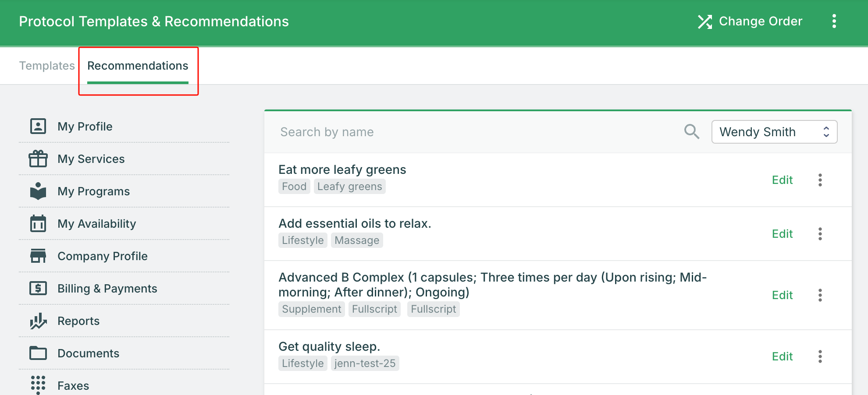Open options menu for Eat more leafy greens
Image resolution: width=868 pixels, height=395 pixels.
click(x=820, y=180)
